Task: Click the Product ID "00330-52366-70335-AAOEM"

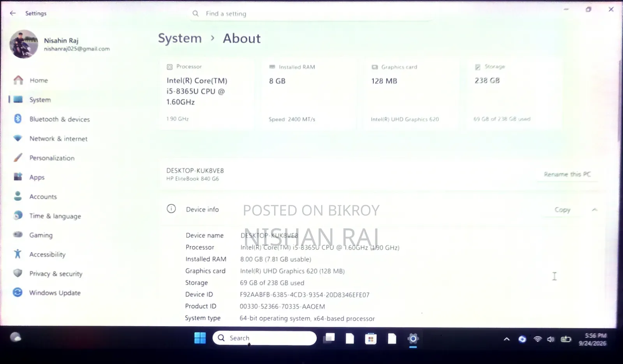Action: point(282,306)
